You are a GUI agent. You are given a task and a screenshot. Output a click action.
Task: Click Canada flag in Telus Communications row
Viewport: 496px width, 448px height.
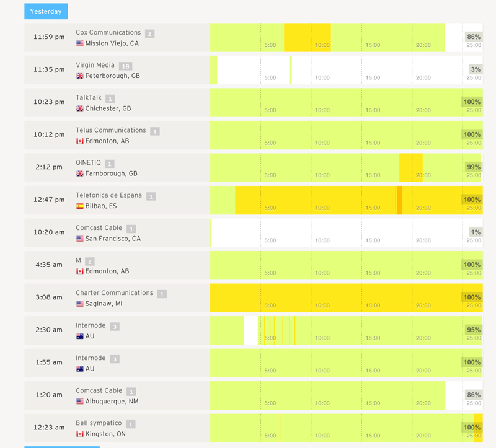coord(80,141)
